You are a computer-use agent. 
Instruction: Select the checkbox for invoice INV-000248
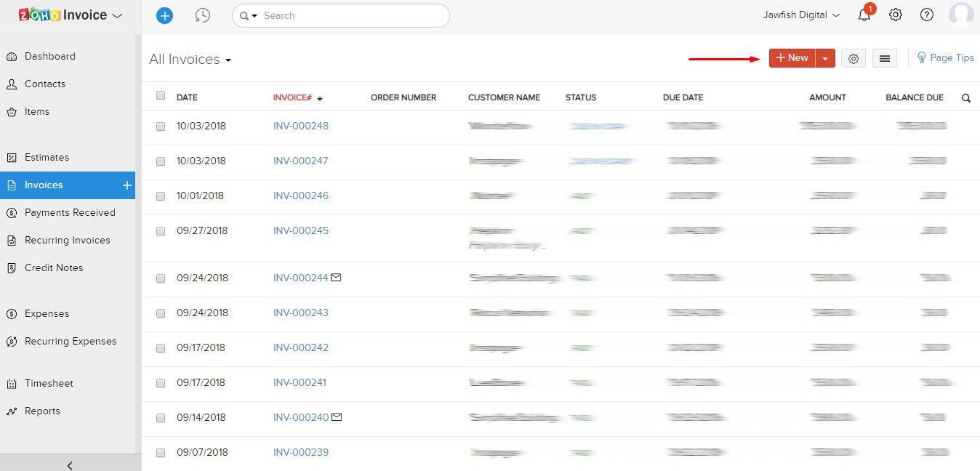coord(160,126)
